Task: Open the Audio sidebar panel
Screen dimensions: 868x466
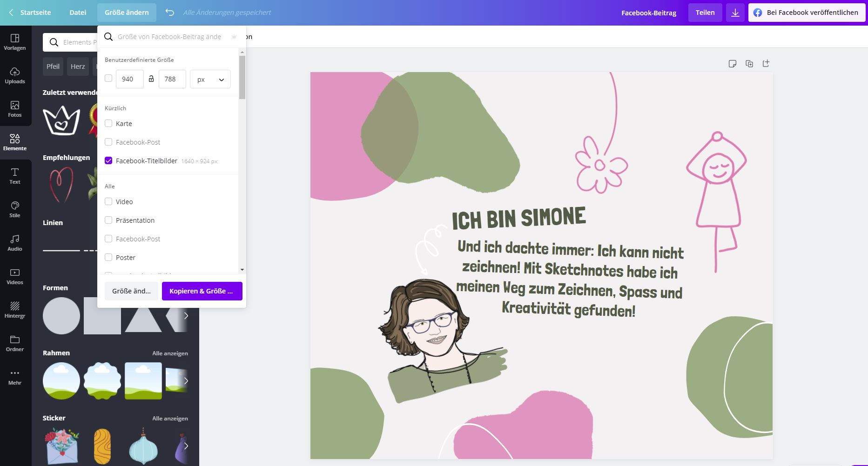Action: 15,243
